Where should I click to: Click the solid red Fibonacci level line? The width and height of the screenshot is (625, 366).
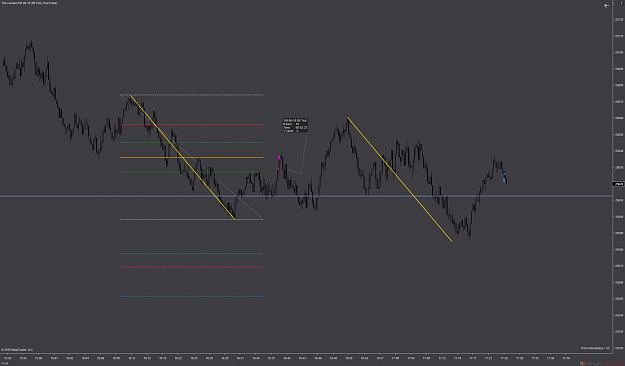(x=192, y=124)
